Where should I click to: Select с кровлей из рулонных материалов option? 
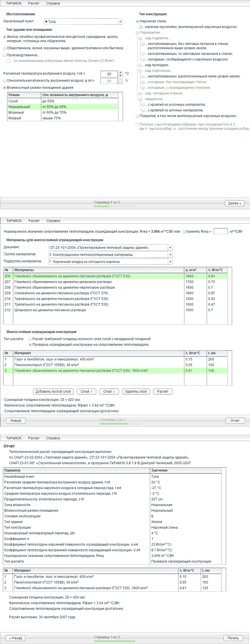coord(144,105)
